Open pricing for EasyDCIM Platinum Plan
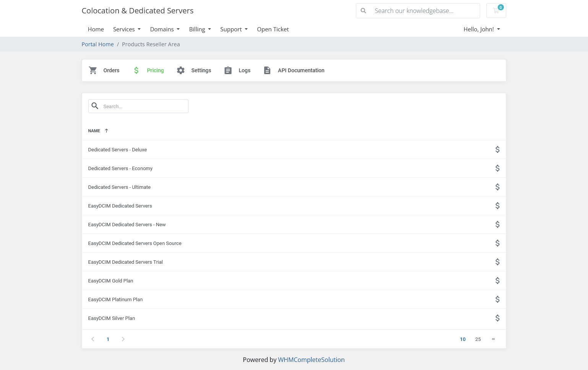The image size is (588, 370). (497, 299)
